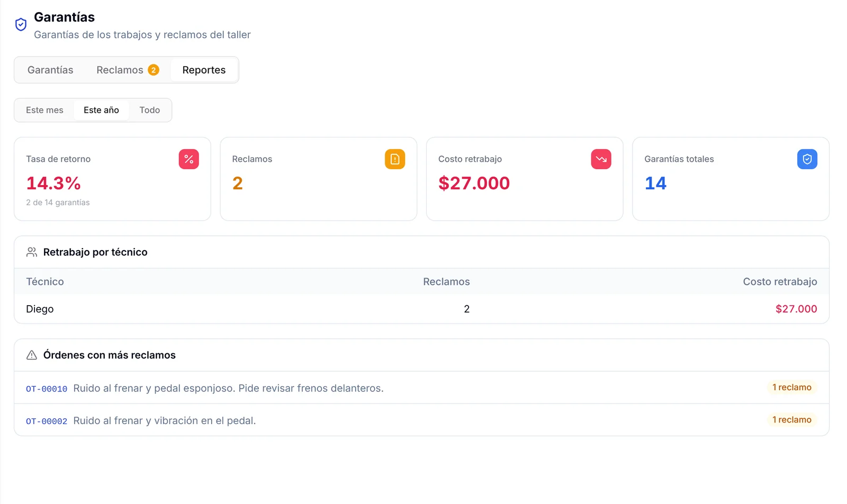The image size is (847, 504).
Task: Click the 1 reclamo badge for OT-00010
Action: pos(791,387)
